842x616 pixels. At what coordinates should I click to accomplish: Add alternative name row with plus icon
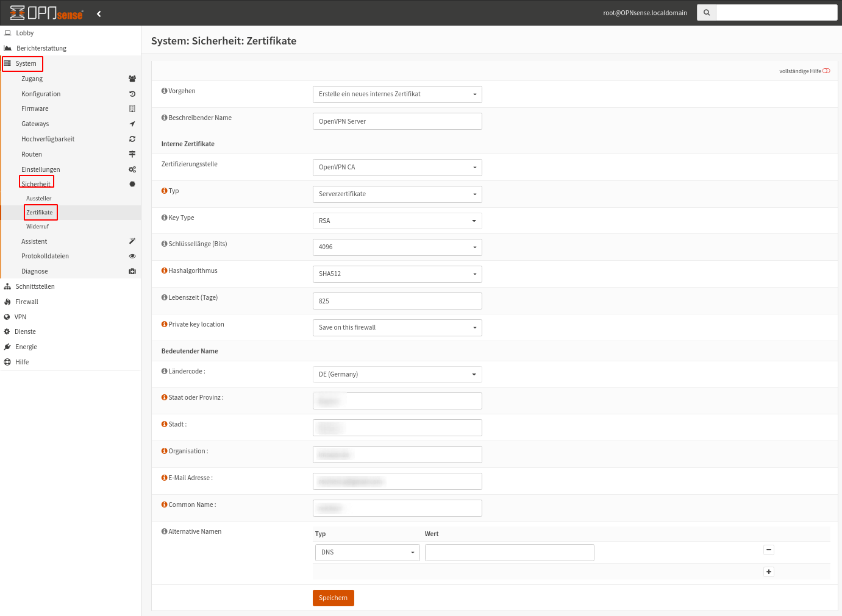click(x=769, y=572)
